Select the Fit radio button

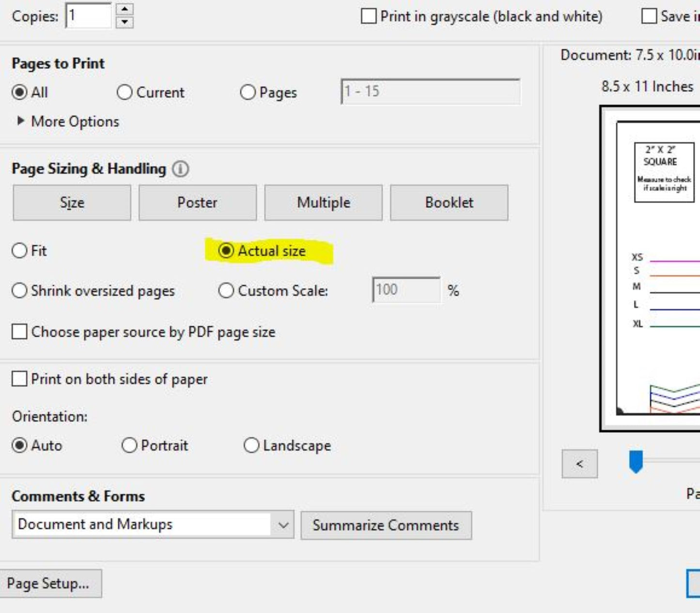pyautogui.click(x=19, y=251)
